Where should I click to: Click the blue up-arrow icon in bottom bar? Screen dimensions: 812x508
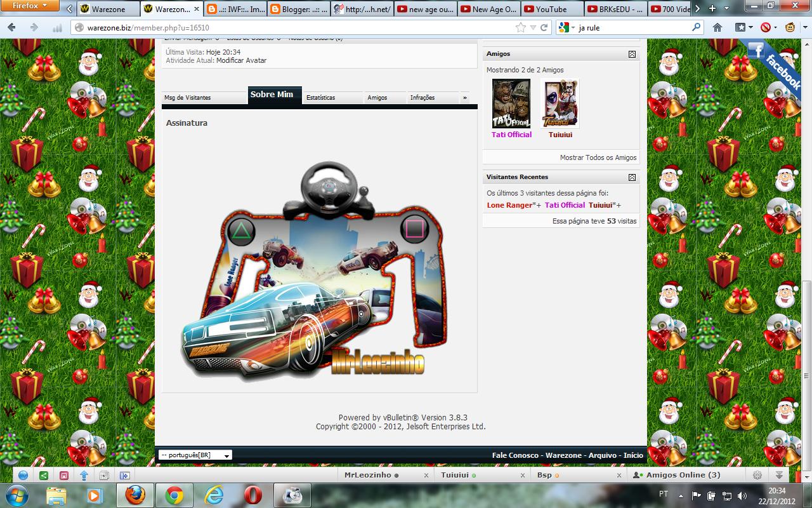[84, 475]
